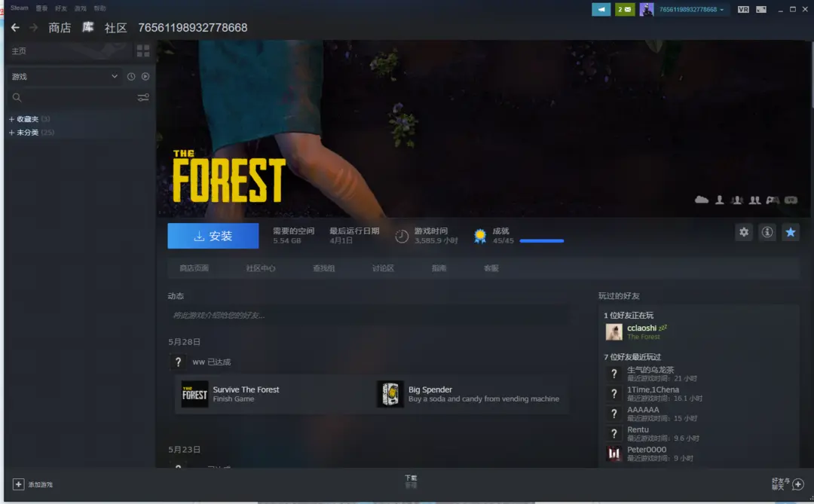
Task: Toggle favorite star for The Forest
Action: click(x=791, y=232)
